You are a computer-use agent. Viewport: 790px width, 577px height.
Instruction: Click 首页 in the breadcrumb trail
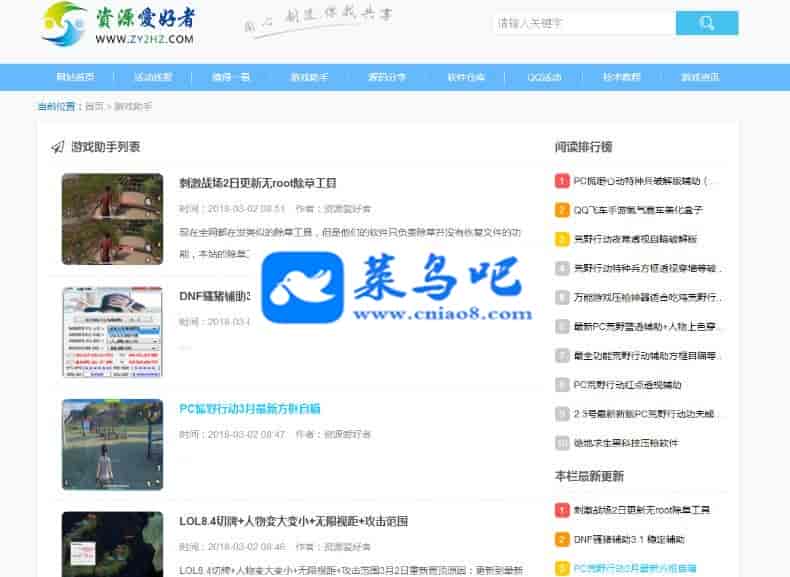(x=94, y=106)
